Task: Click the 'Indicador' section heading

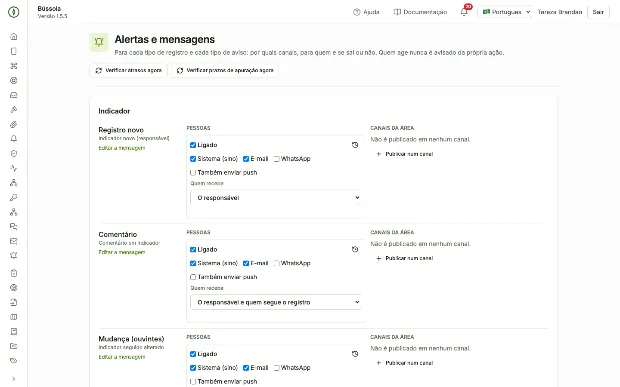Action: click(114, 111)
